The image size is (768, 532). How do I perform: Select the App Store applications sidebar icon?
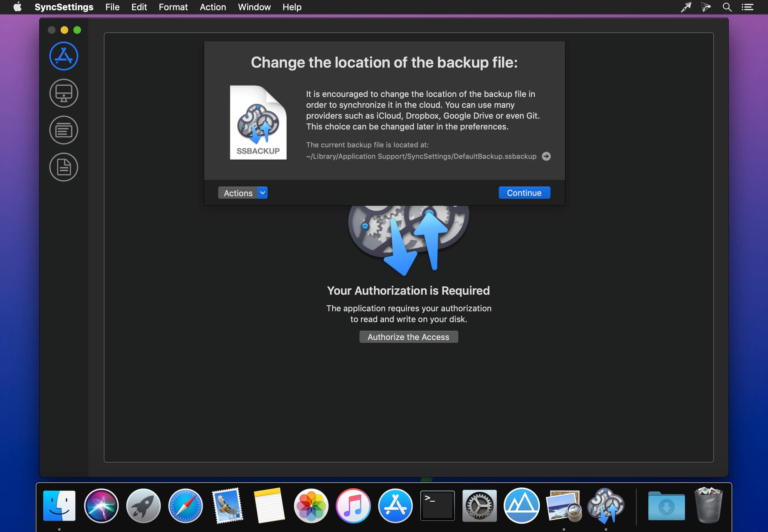(x=64, y=56)
